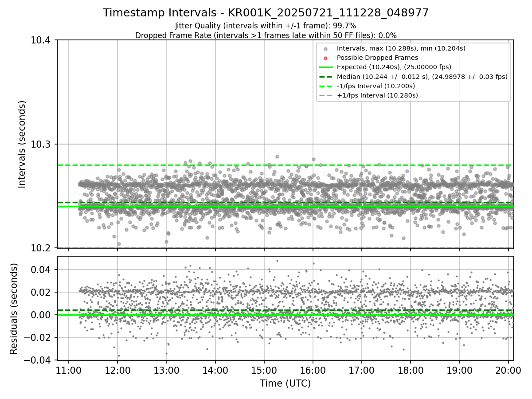This screenshot has width=532, height=399.
Task: Click the '-1/fps Interval (10.200s)' legend entry
Action: pyautogui.click(x=376, y=86)
